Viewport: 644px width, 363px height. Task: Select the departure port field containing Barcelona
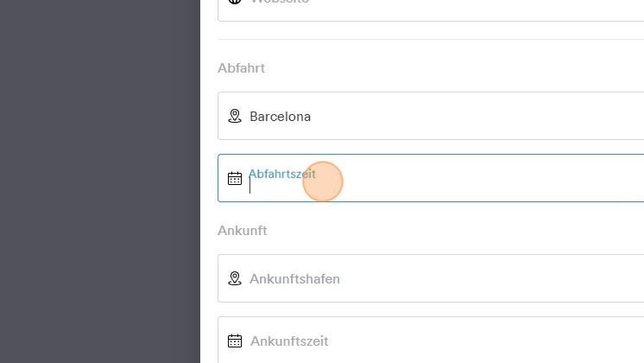point(431,116)
